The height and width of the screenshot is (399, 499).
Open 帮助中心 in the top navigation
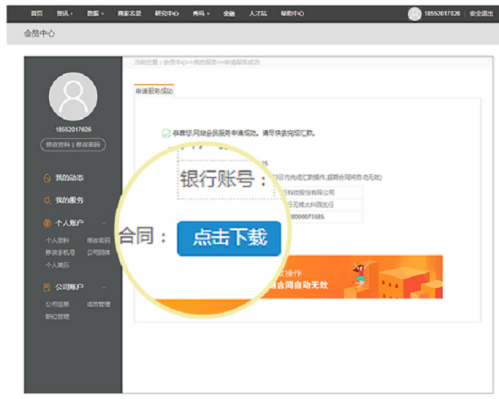pyautogui.click(x=292, y=14)
